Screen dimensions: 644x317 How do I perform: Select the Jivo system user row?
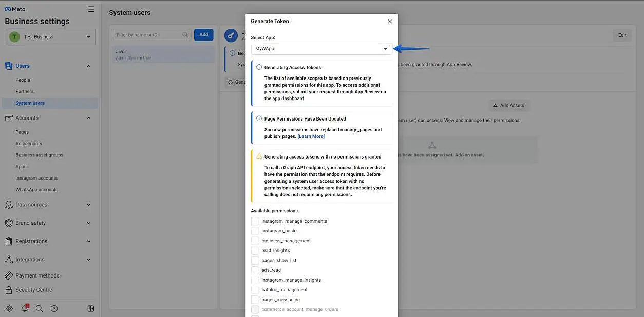pyautogui.click(x=164, y=54)
